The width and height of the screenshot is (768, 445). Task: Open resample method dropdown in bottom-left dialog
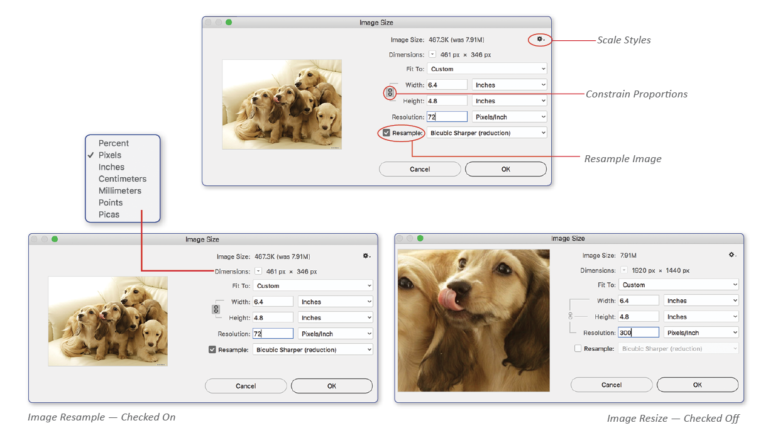(313, 350)
